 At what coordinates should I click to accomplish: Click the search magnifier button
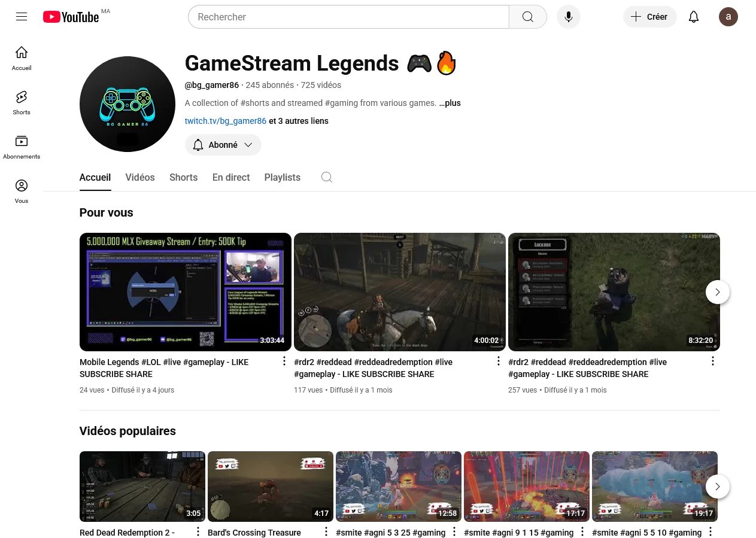[527, 17]
